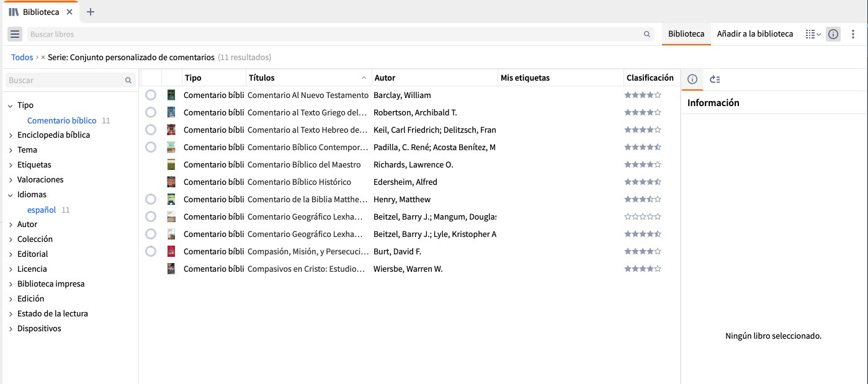The height and width of the screenshot is (384, 868).
Task: Open the second tab icon in Información panel
Action: (x=715, y=79)
